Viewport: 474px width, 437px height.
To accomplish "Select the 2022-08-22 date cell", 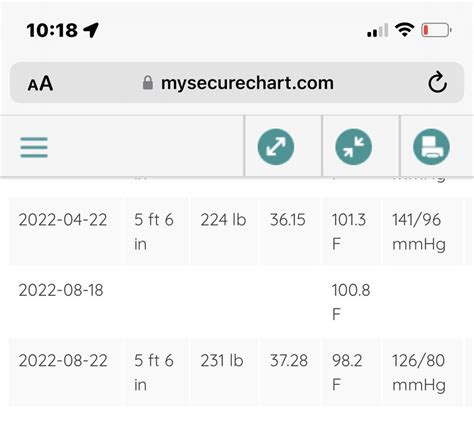I will (65, 372).
